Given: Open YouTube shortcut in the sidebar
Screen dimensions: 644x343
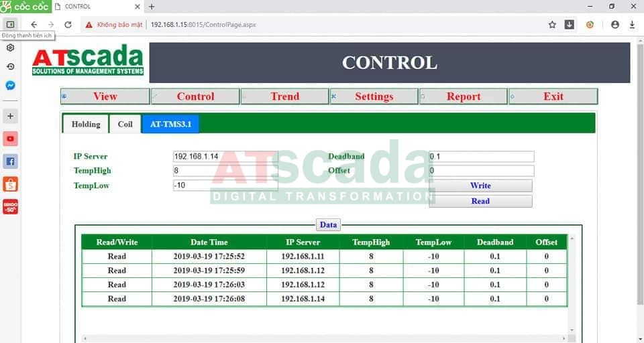Looking at the screenshot, I should tap(10, 139).
